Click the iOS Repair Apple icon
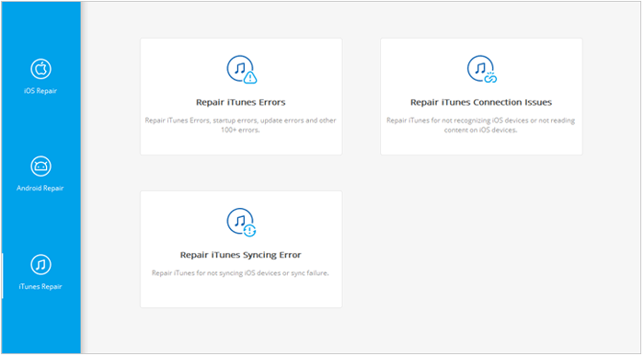Image resolution: width=644 pixels, height=356 pixels. point(40,69)
